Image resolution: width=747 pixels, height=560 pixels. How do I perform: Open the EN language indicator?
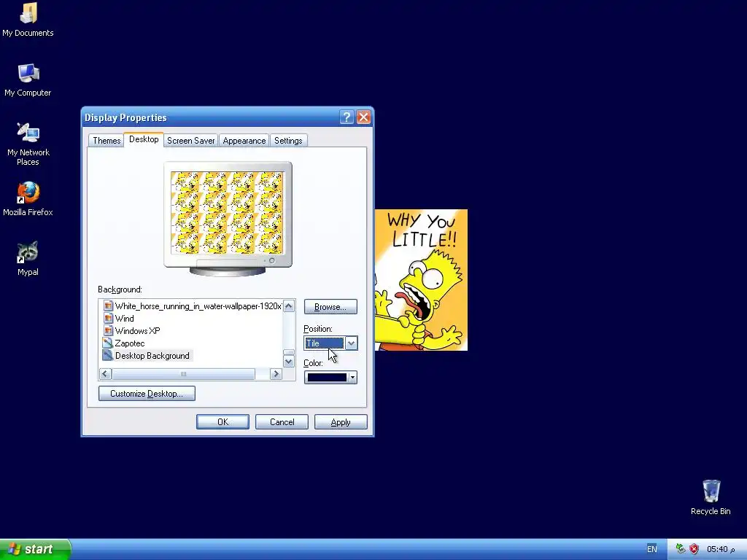(x=651, y=549)
